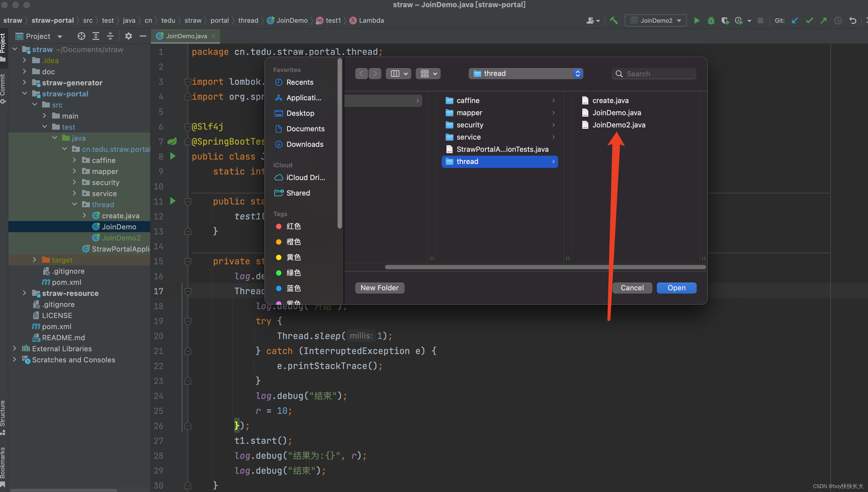Image resolution: width=868 pixels, height=492 pixels.
Task: Open the thread location popup in dialog
Action: tap(526, 73)
